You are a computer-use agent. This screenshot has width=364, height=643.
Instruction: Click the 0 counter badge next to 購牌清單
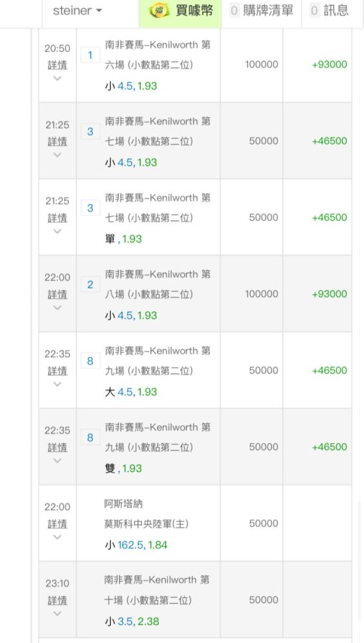[234, 11]
